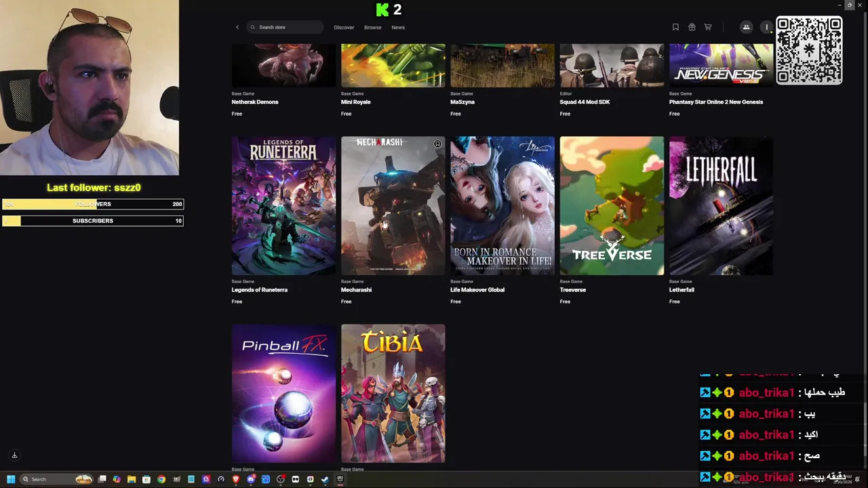
Task: Open the wishlist bookmark icon
Action: coord(675,27)
